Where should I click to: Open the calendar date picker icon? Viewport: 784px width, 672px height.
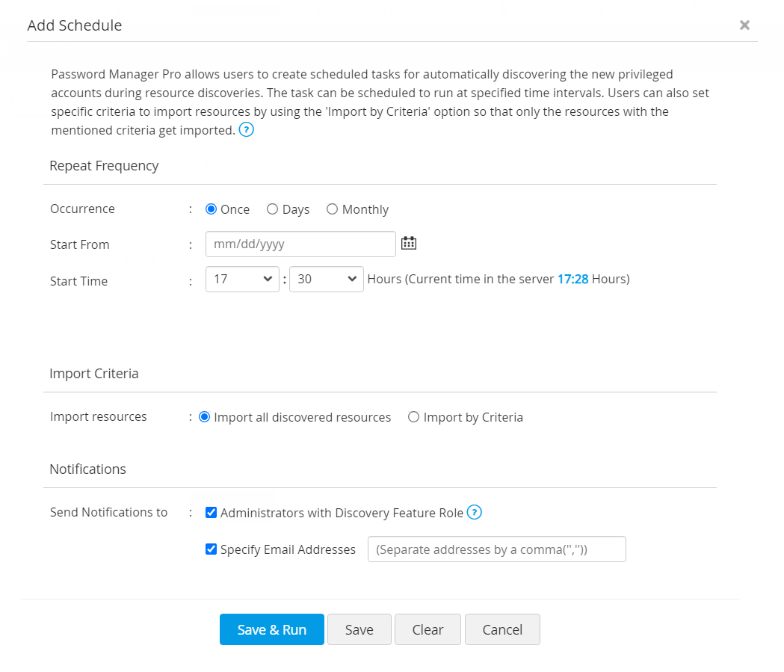[409, 243]
